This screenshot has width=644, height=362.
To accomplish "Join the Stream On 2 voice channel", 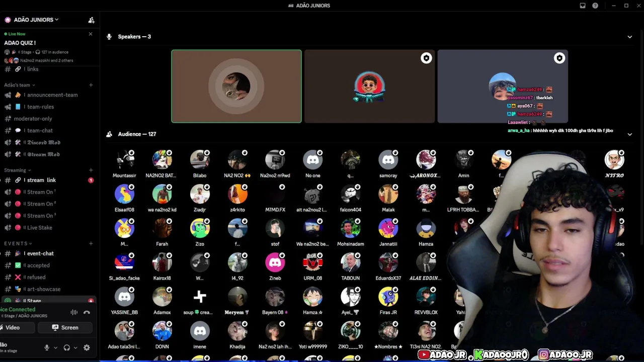I will [48, 204].
